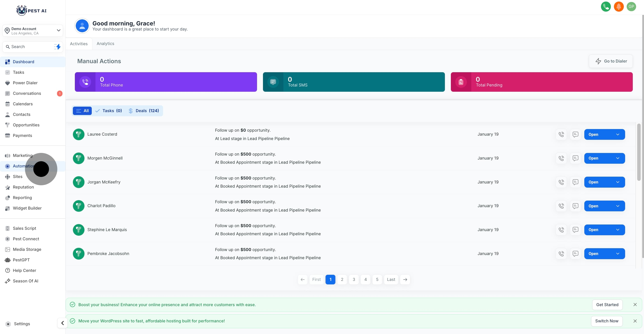Filter list by Deals (124)

click(x=144, y=111)
